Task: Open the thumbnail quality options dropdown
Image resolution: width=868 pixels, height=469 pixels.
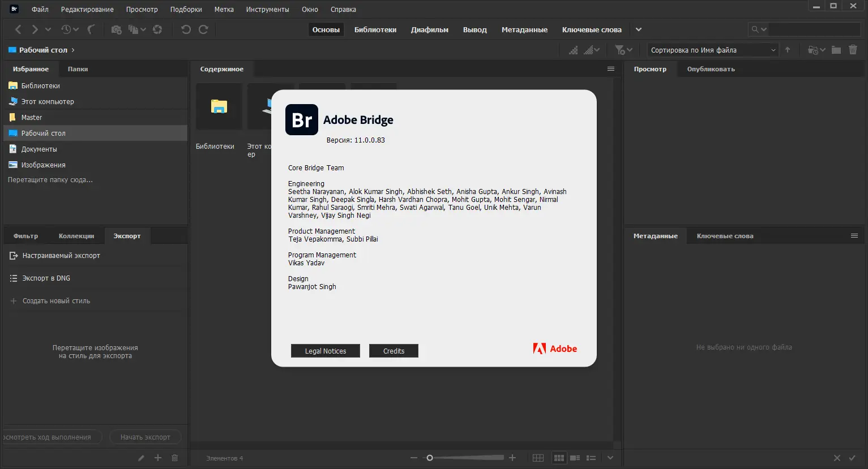Action: pos(592,50)
